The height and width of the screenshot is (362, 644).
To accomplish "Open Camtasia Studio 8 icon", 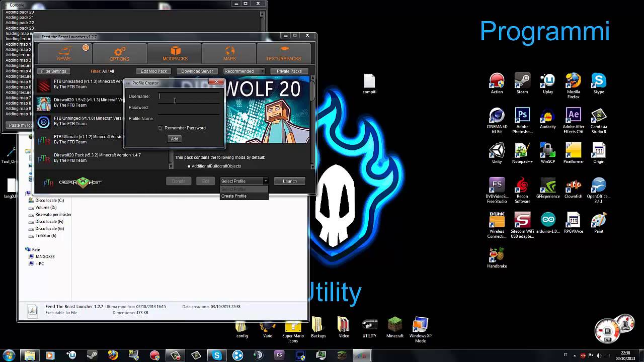I will point(599,121).
